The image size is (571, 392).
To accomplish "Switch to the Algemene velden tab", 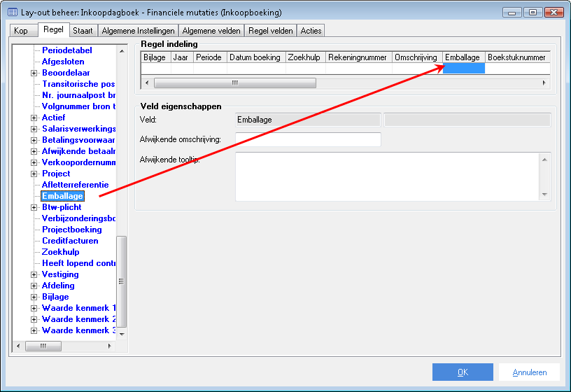I will [211, 31].
